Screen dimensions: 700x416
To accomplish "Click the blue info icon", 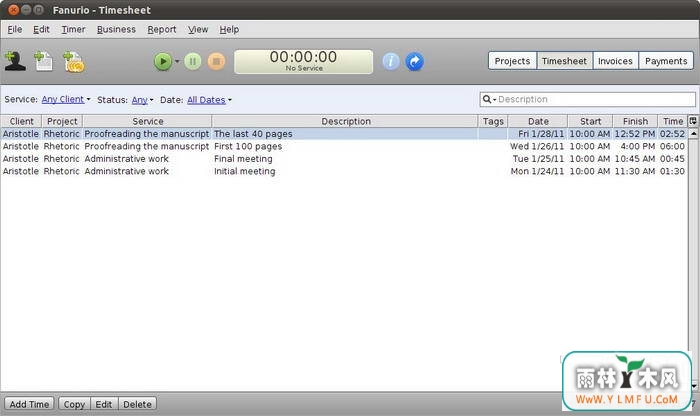I will coord(391,61).
